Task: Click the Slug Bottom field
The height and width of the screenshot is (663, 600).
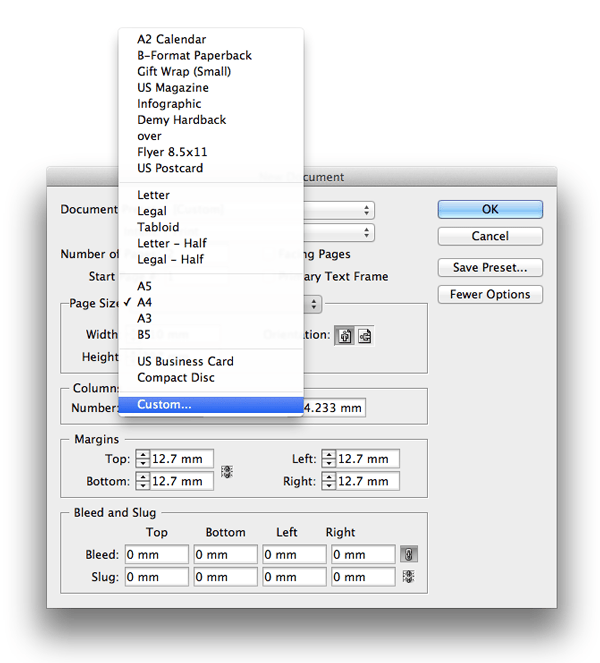Action: pyautogui.click(x=225, y=577)
